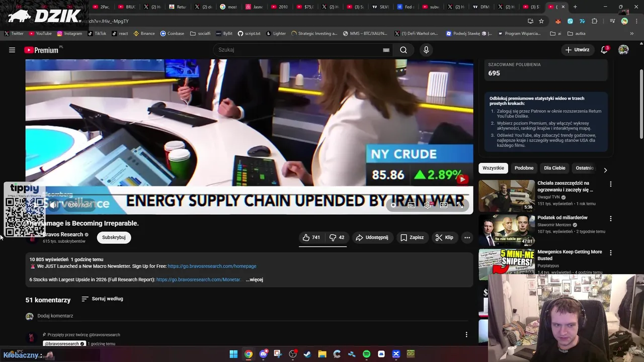Enter fullscreen in video player
The height and width of the screenshot is (362, 644).
[460, 205]
